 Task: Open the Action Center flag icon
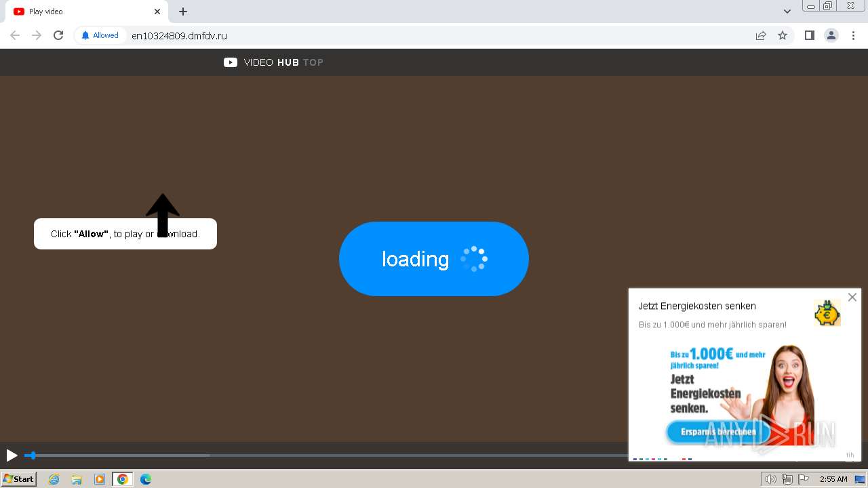coord(804,479)
